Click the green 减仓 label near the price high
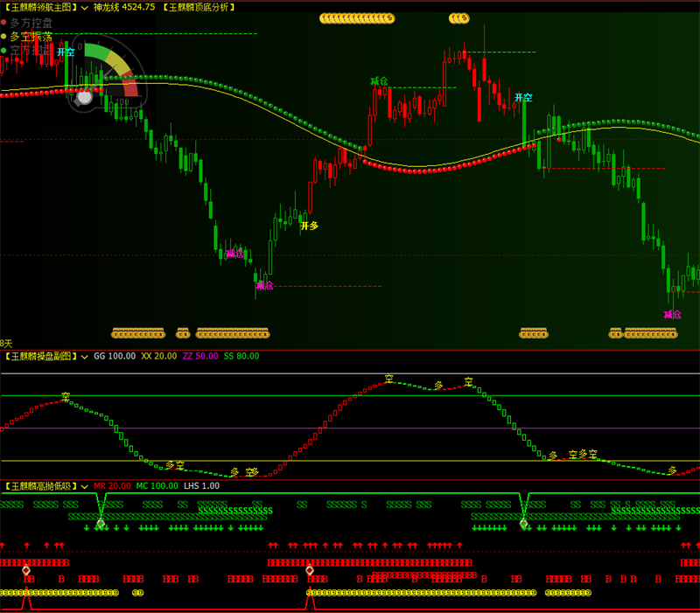The width and height of the screenshot is (700, 613). tap(379, 81)
